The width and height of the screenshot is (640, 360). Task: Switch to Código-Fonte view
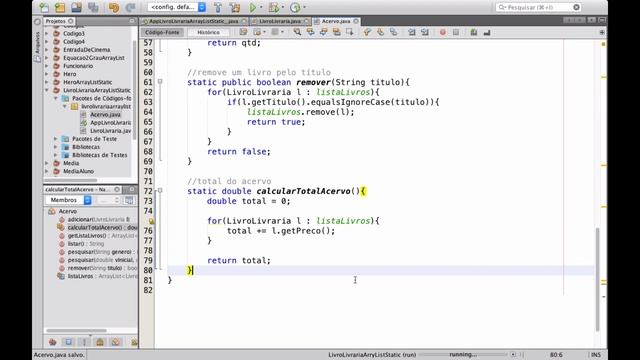pyautogui.click(x=162, y=32)
